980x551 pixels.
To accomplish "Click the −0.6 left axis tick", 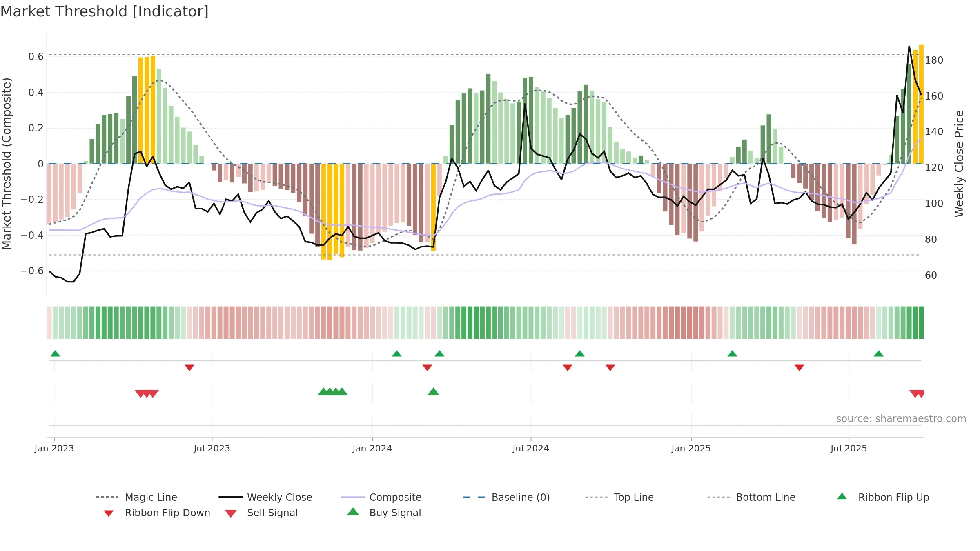I will coord(32,271).
